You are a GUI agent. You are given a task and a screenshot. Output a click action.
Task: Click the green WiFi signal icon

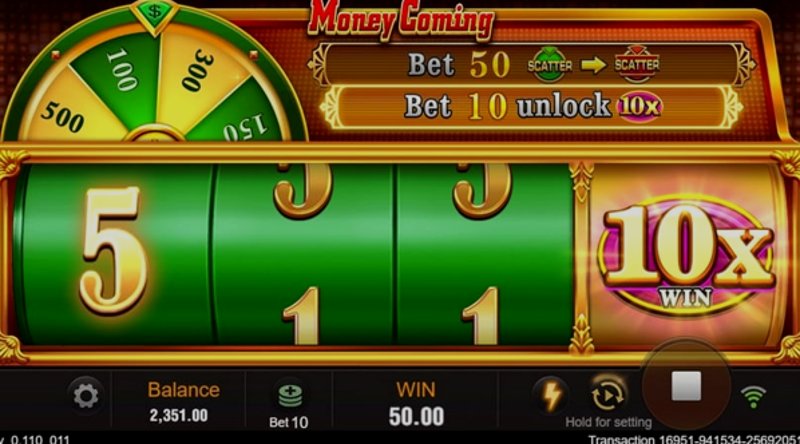point(753,396)
